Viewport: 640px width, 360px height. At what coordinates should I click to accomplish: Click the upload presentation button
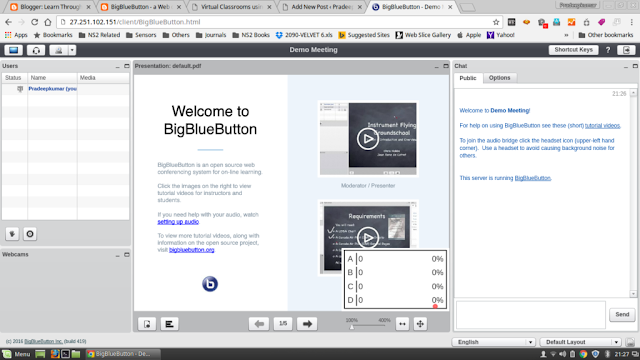coord(147,324)
